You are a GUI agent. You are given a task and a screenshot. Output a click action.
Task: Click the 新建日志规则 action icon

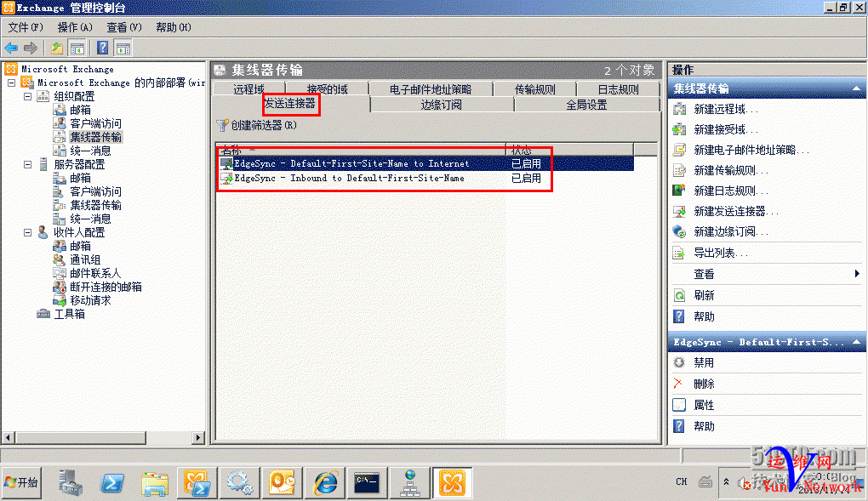(679, 191)
